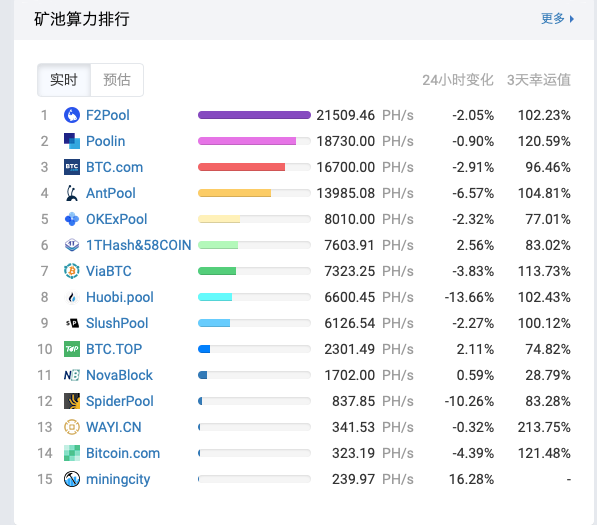597x525 pixels.
Task: Click the BTC.com logo icon
Action: coord(72,167)
